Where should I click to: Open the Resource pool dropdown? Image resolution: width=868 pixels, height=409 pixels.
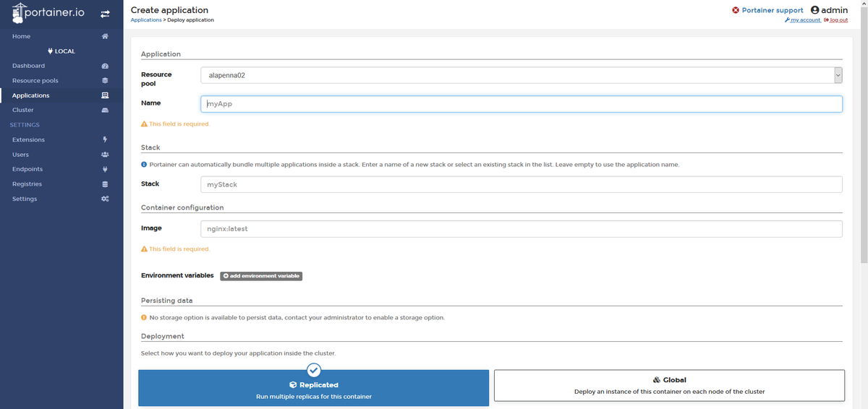click(521, 74)
